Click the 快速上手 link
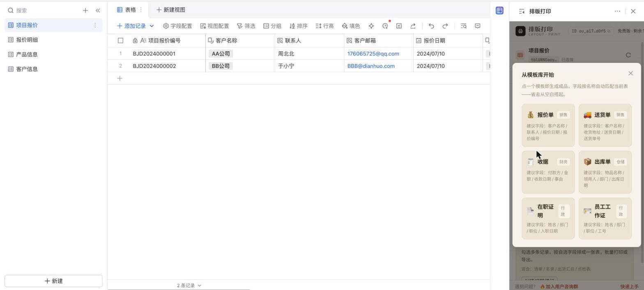This screenshot has width=644, height=290. (x=629, y=286)
